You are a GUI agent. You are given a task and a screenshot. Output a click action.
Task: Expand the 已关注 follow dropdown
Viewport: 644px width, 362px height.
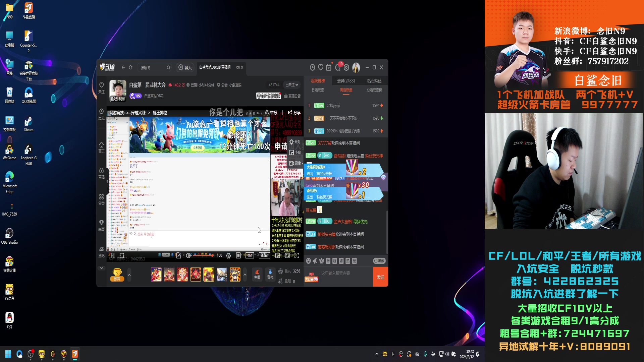coord(291,85)
